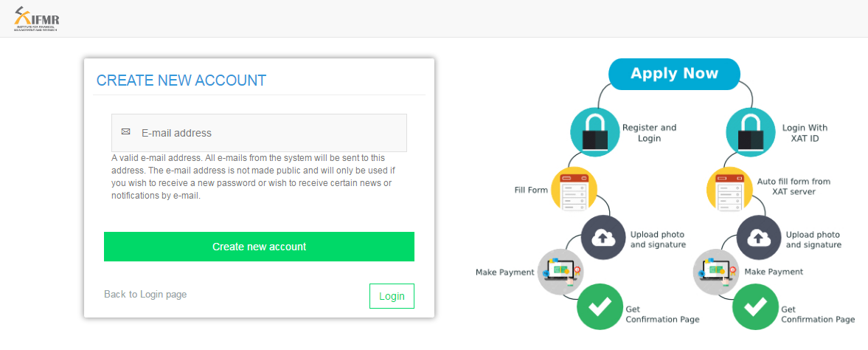Select the Auto fill form from XAT server icon
The image size is (868, 350).
729,190
